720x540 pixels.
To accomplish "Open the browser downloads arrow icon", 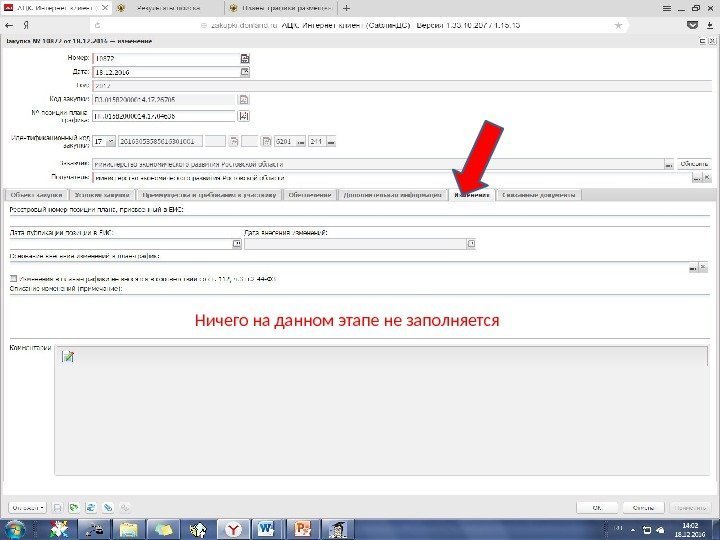I will tap(710, 26).
